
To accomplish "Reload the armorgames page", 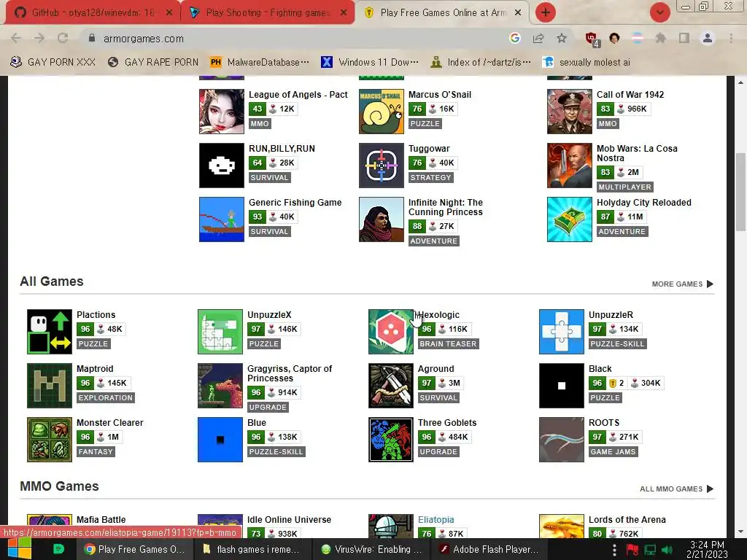I will point(63,38).
